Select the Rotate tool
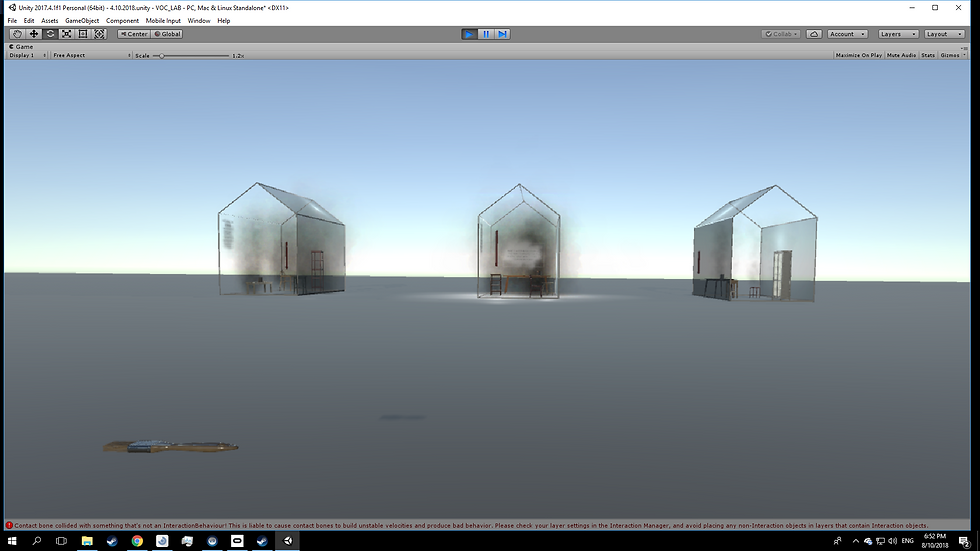 [x=50, y=34]
